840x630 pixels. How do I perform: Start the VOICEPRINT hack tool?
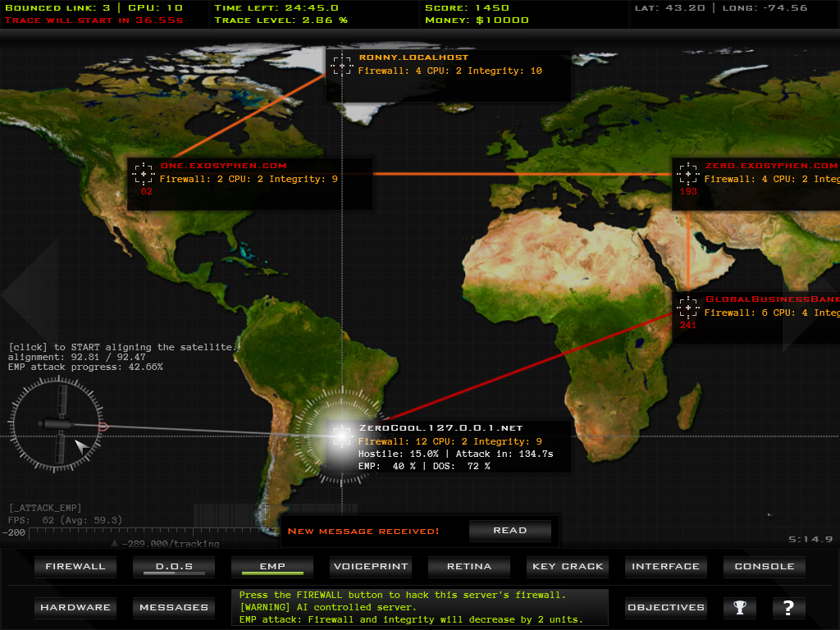click(x=370, y=567)
